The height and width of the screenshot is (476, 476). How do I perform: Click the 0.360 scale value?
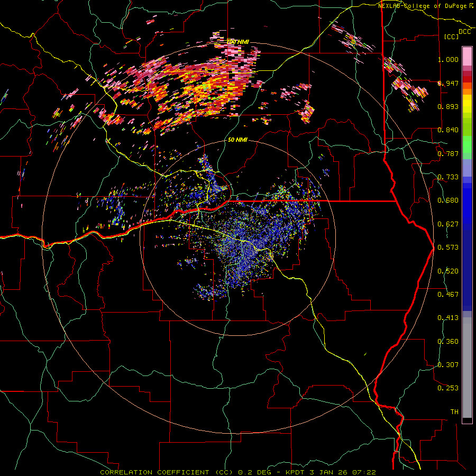pos(448,342)
